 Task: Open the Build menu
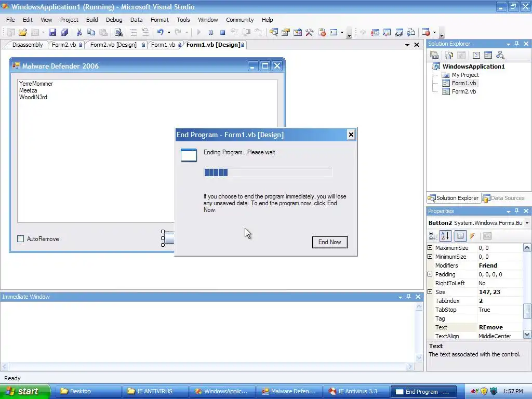click(92, 20)
